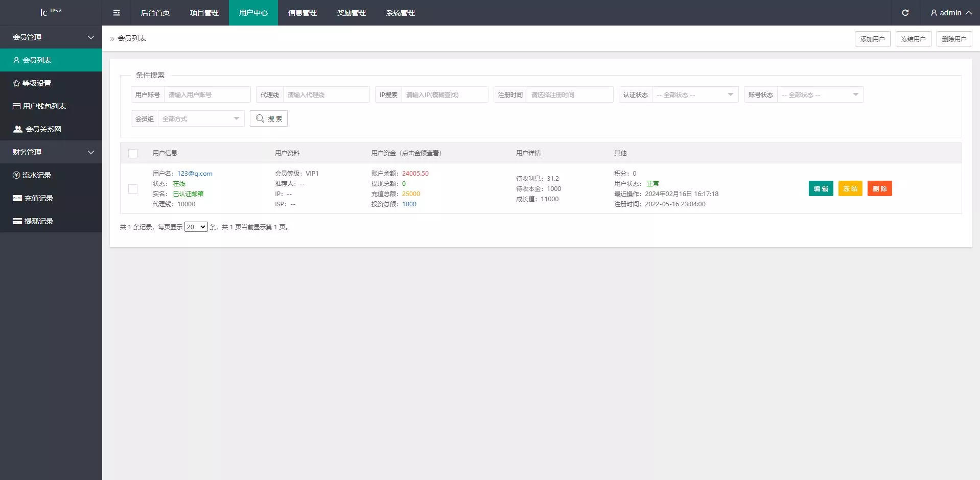
Task: Click the sidebar collapse hamburger icon
Action: 116,13
